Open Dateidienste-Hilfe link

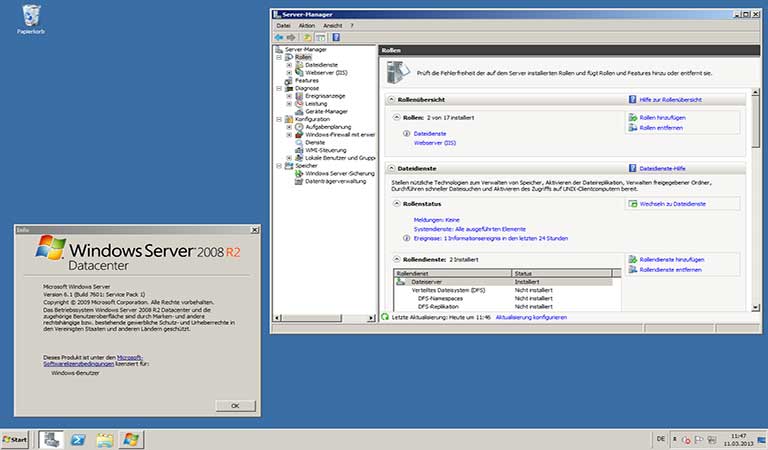[662, 168]
